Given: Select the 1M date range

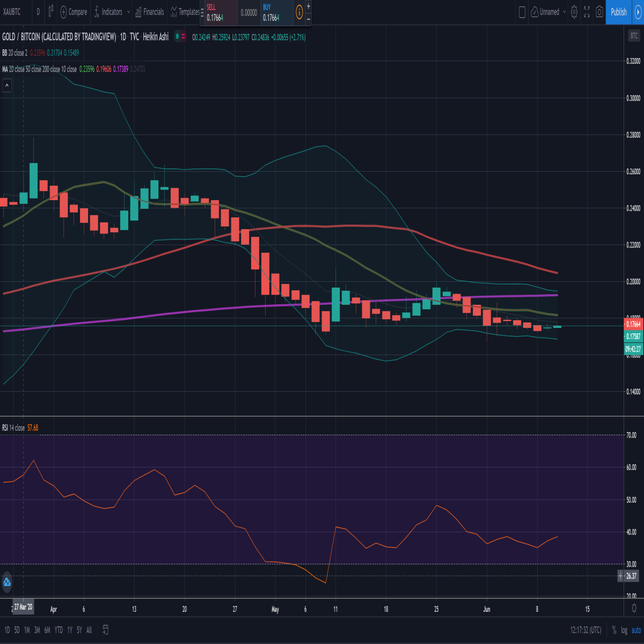Looking at the screenshot, I should click(x=27, y=630).
